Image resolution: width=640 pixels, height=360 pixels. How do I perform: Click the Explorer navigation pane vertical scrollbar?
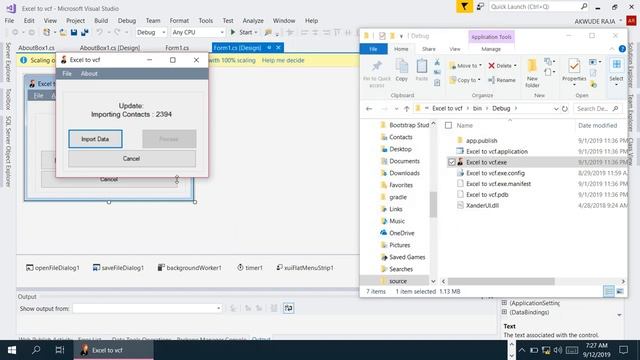point(433,204)
